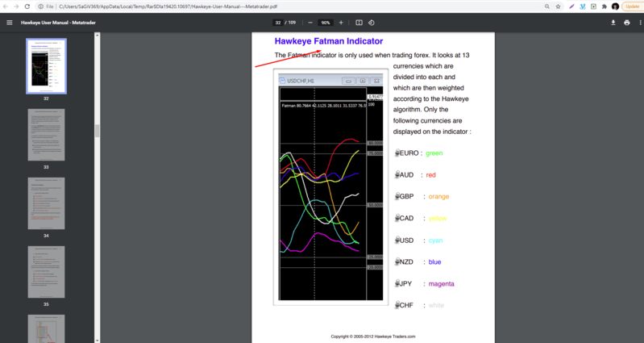Open PDF viewer more actions menu
This screenshot has height=343, width=644.
[x=641, y=23]
